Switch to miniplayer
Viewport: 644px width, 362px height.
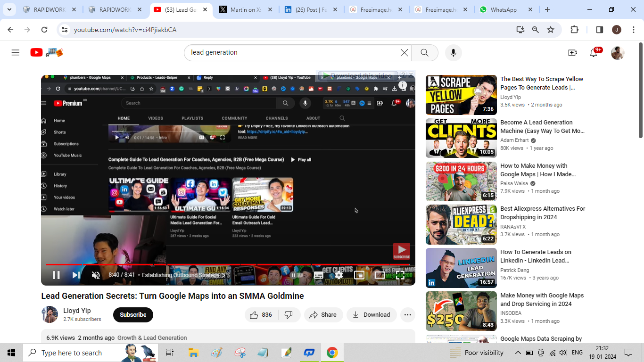(359, 275)
